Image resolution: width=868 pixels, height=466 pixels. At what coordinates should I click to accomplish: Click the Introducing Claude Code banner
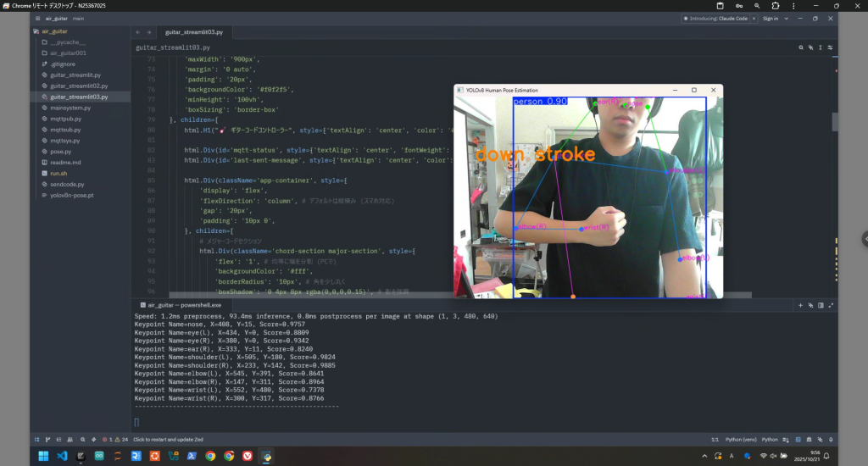717,18
